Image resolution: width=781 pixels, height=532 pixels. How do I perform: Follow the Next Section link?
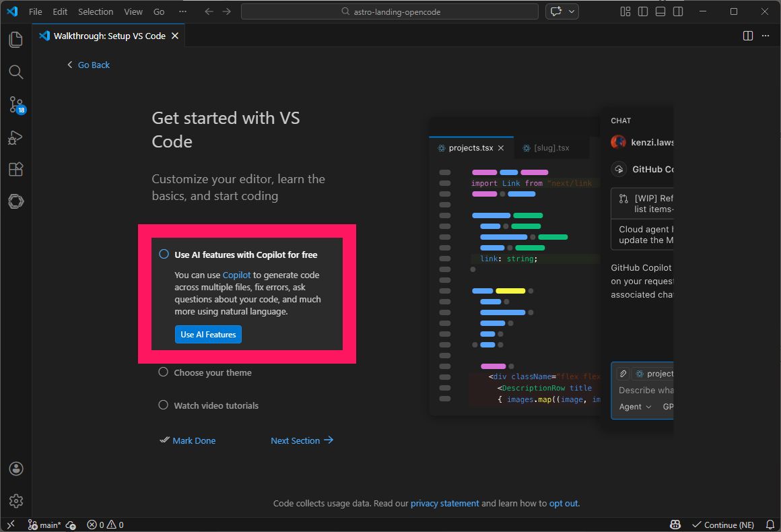(302, 440)
